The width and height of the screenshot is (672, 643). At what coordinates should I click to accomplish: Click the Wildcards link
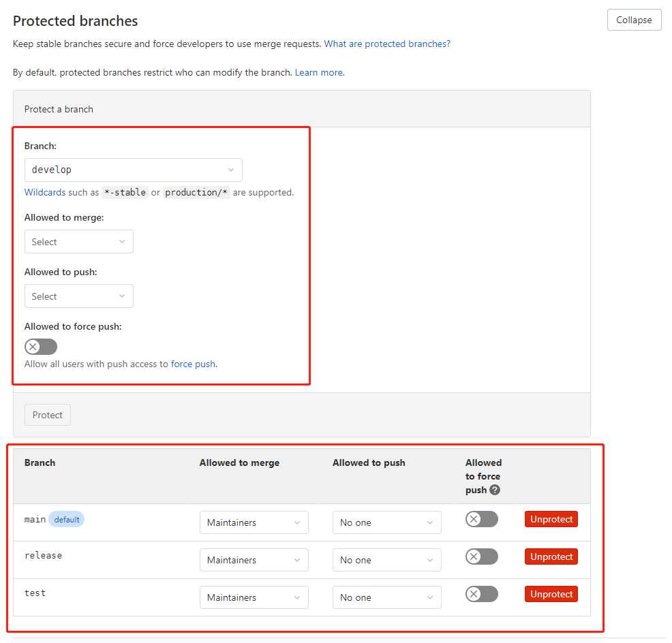tap(44, 192)
